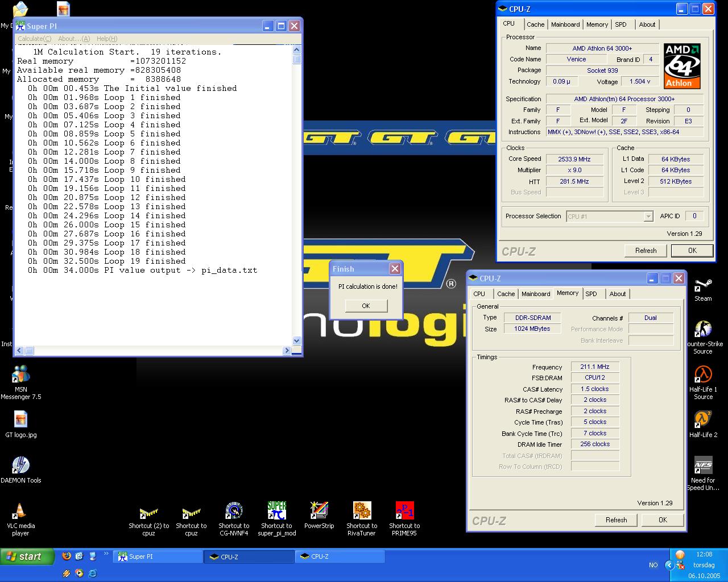Switch to Cache tab in lower CPU-Z window

pyautogui.click(x=506, y=294)
